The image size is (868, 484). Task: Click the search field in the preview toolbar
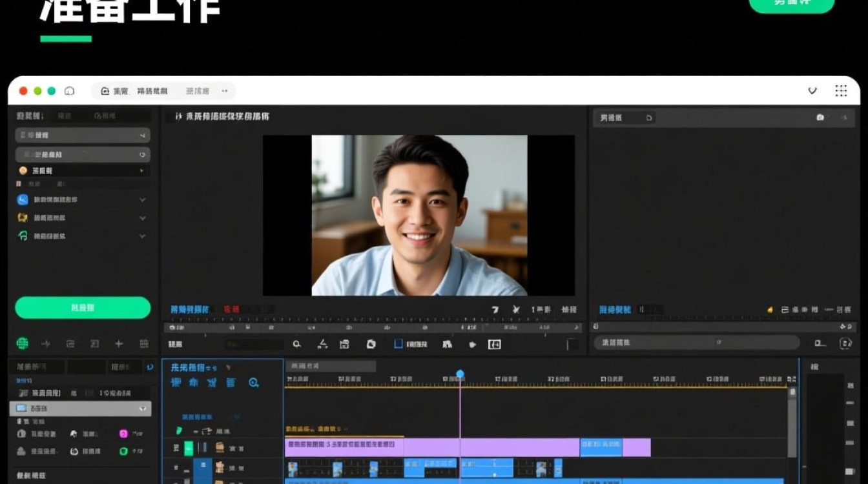[x=254, y=345]
